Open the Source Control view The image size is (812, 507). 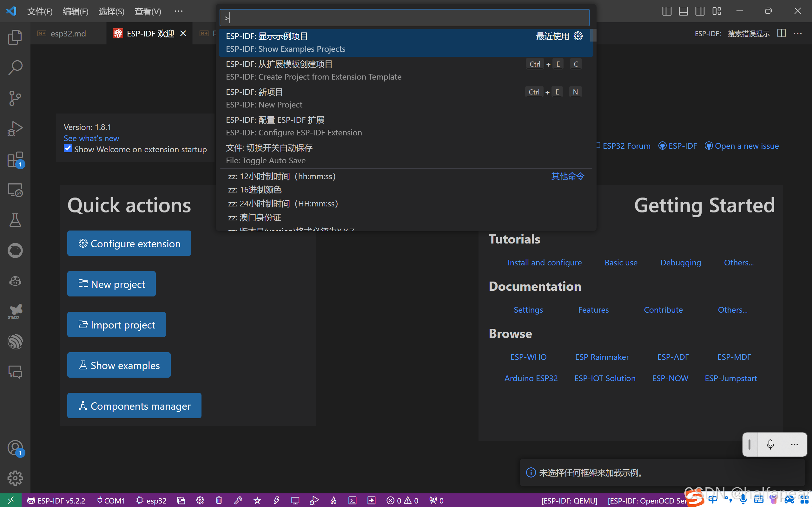coord(15,98)
